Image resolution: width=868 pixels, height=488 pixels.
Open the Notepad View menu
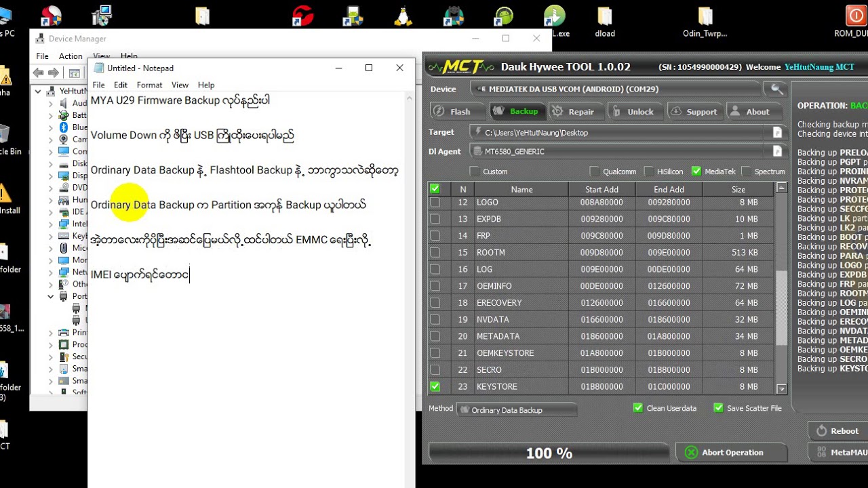coord(180,85)
